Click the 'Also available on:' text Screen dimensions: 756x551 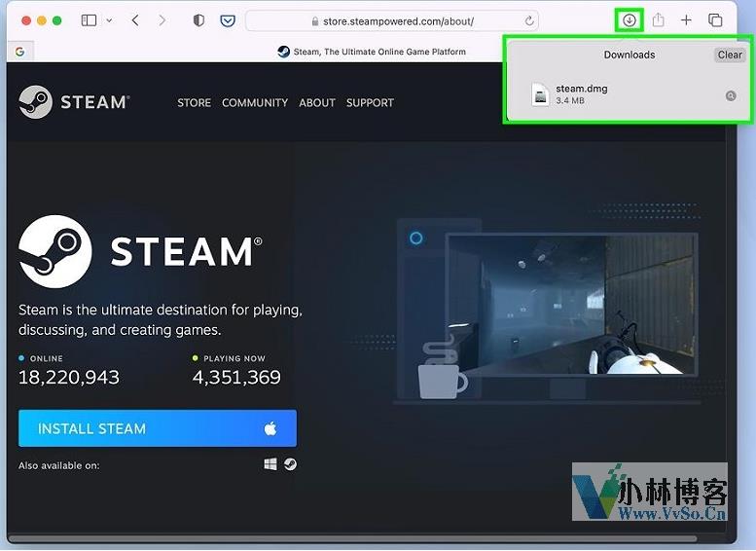point(58,465)
